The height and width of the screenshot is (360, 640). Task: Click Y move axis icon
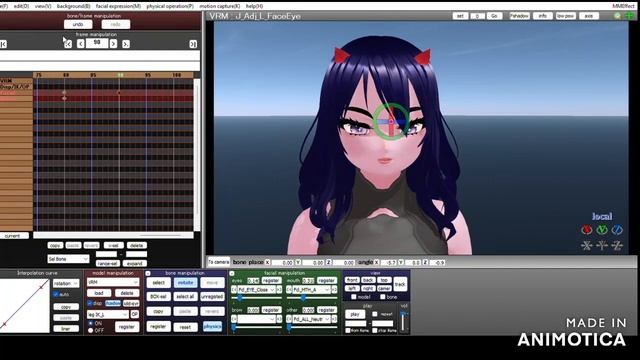602,245
